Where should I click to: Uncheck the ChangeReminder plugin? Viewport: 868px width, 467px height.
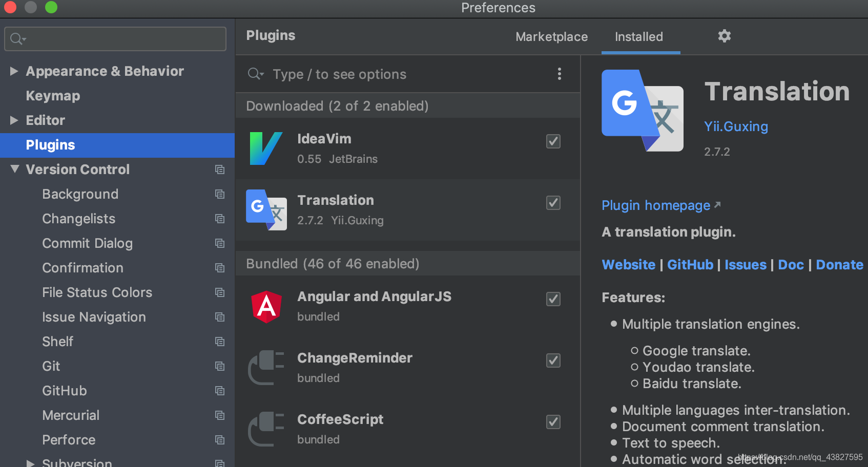coord(553,360)
